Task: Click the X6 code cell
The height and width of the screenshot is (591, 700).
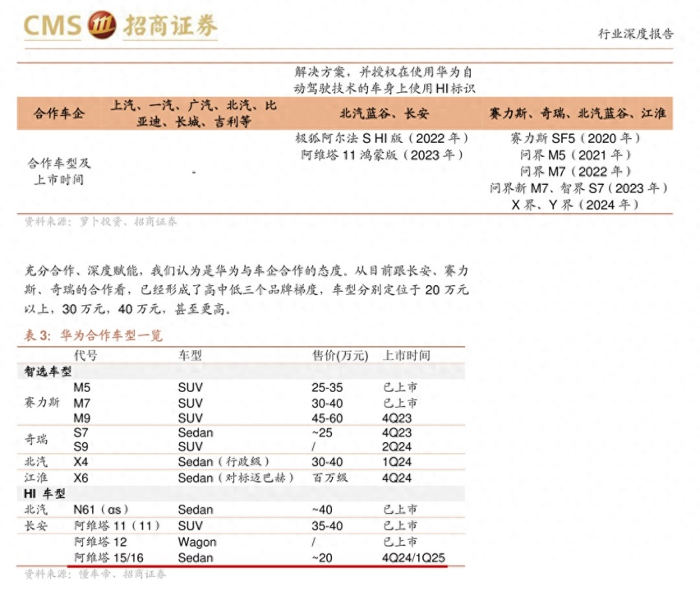Action: 81,478
